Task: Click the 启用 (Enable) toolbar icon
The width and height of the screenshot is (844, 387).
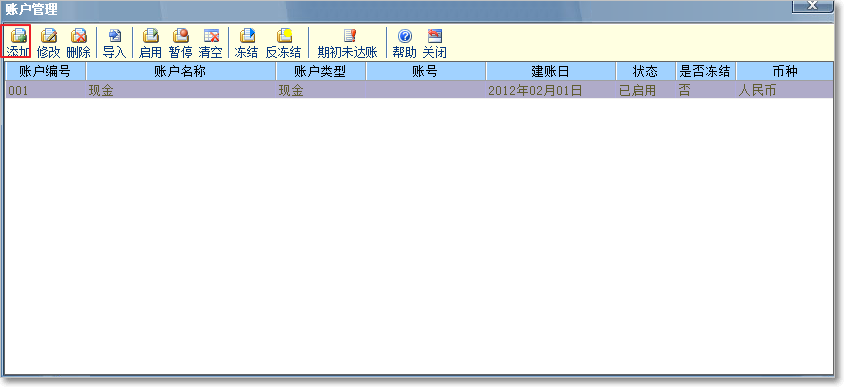Action: click(x=150, y=42)
